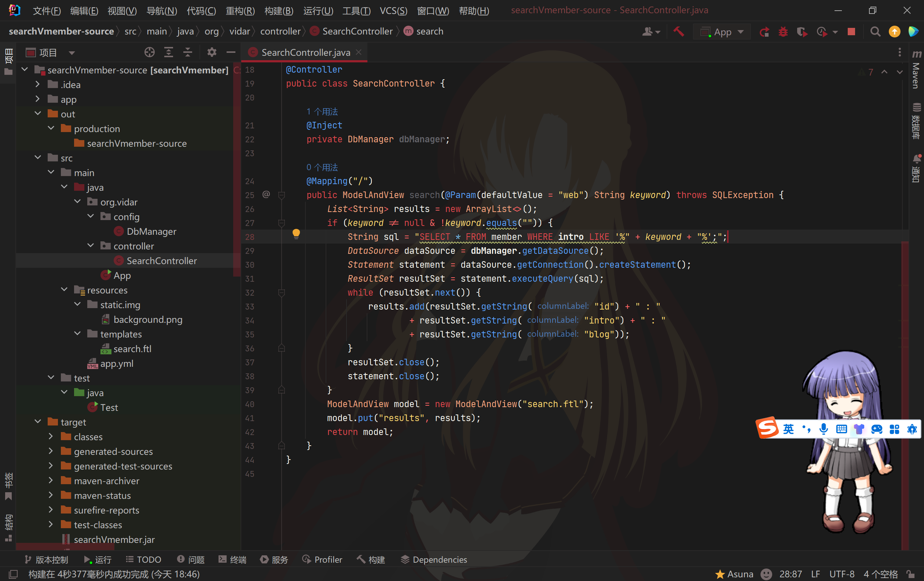Open project panel settings gear

point(212,52)
